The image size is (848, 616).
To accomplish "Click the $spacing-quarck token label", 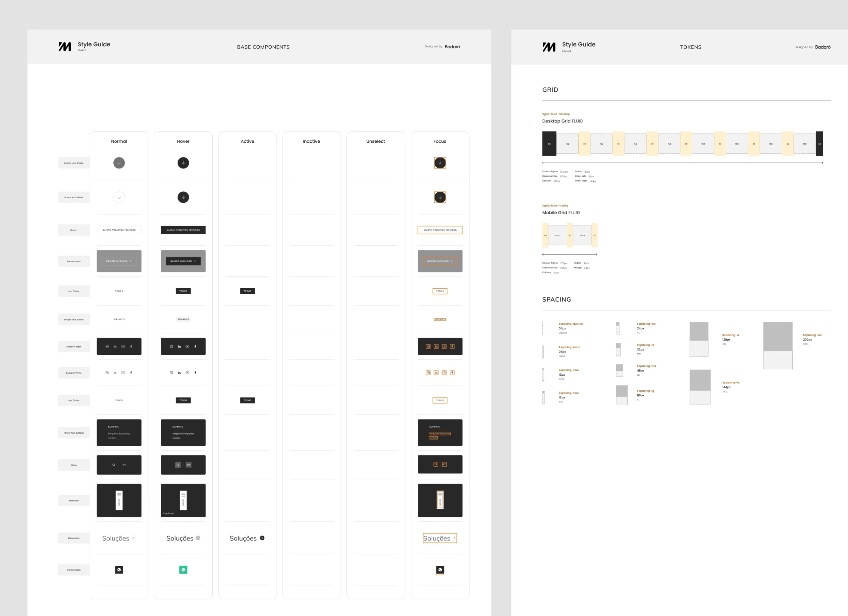I will (x=570, y=324).
